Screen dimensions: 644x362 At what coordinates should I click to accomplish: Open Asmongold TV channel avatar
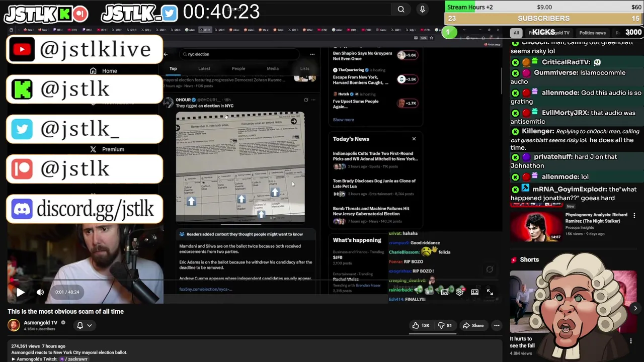point(14,325)
